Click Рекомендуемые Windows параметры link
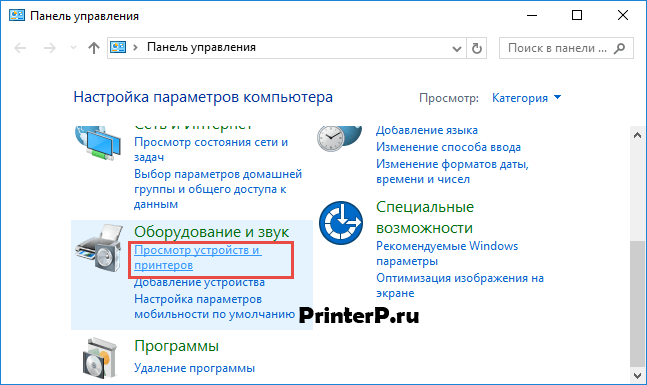647x385 pixels. (x=447, y=253)
